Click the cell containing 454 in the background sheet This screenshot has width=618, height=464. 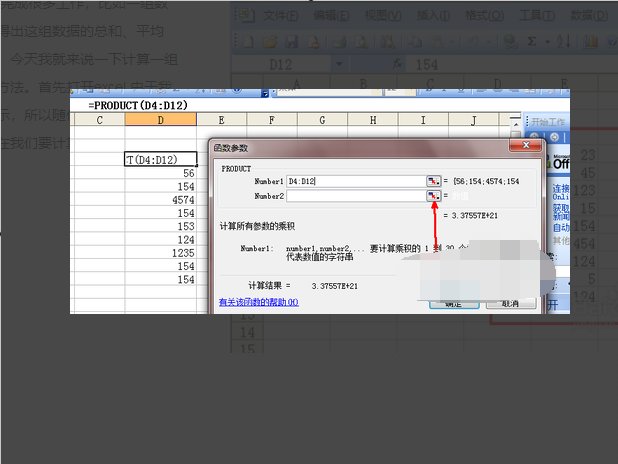[584, 244]
